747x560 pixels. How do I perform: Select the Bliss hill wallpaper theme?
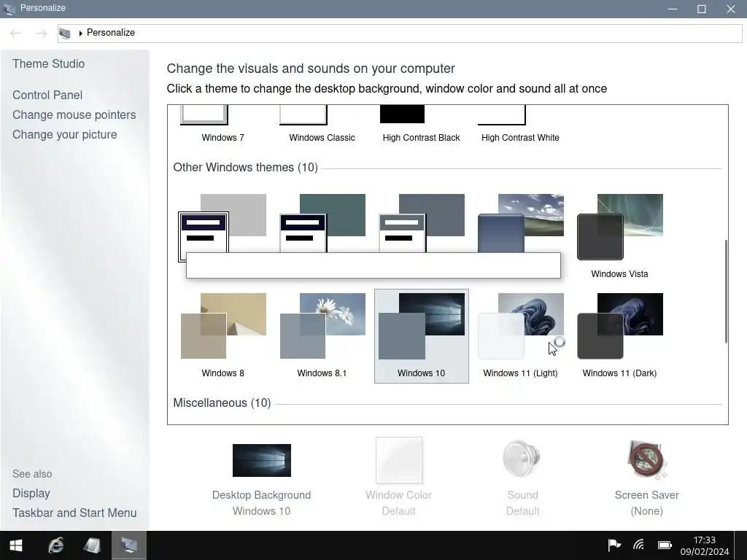pyautogui.click(x=521, y=224)
